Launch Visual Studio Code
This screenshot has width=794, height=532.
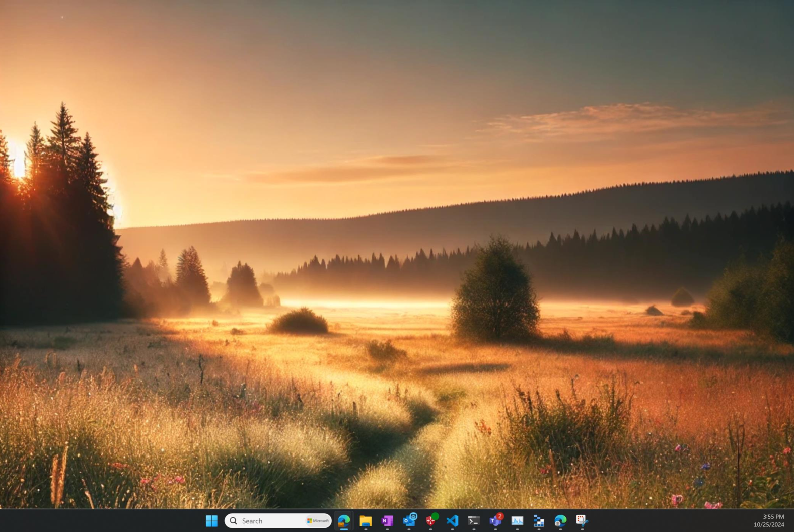(452, 521)
